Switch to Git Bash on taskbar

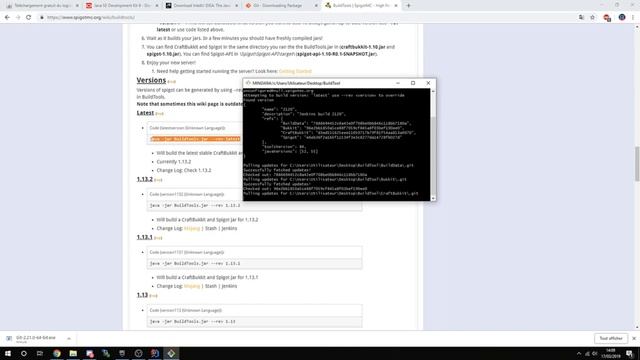[x=171, y=353]
